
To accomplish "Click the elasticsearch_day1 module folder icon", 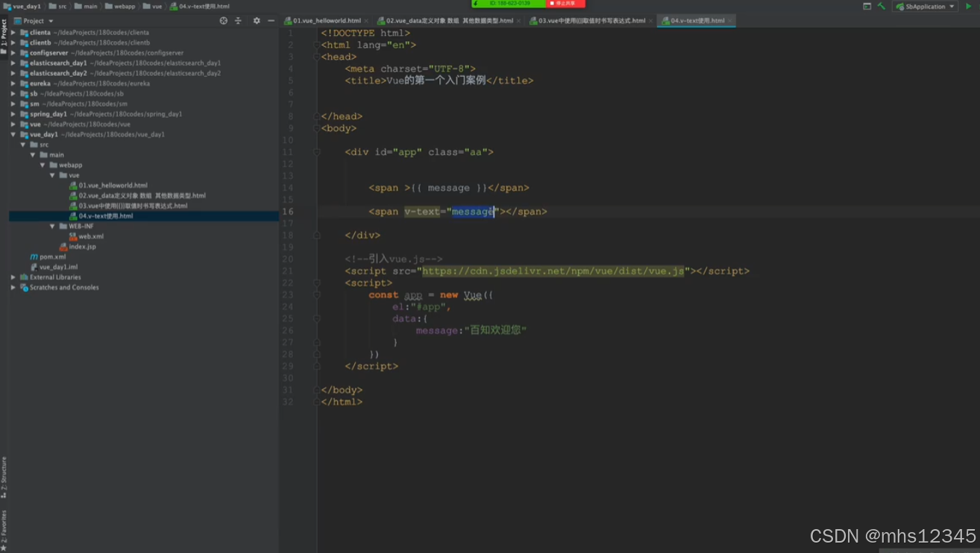I will [x=24, y=63].
